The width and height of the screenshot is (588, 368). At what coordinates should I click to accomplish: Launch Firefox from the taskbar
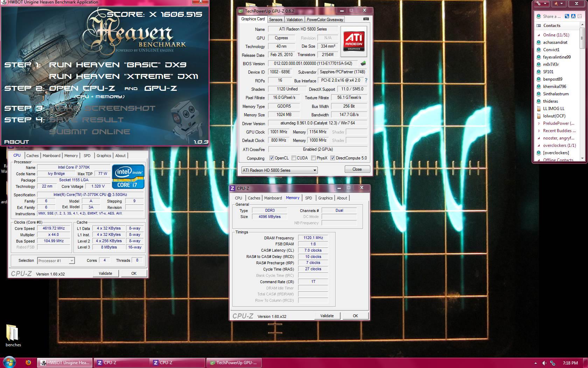click(28, 363)
